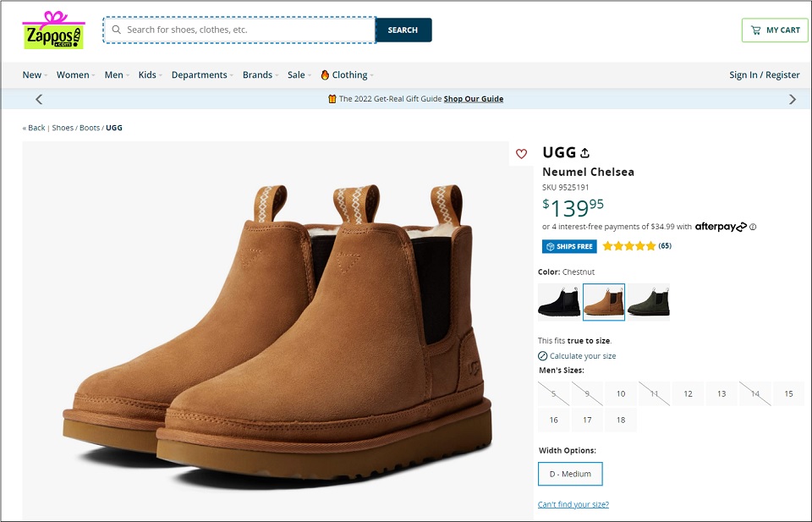Screen dimensions: 812x522
Task: Go Back via breadcrumb
Action: click(34, 128)
